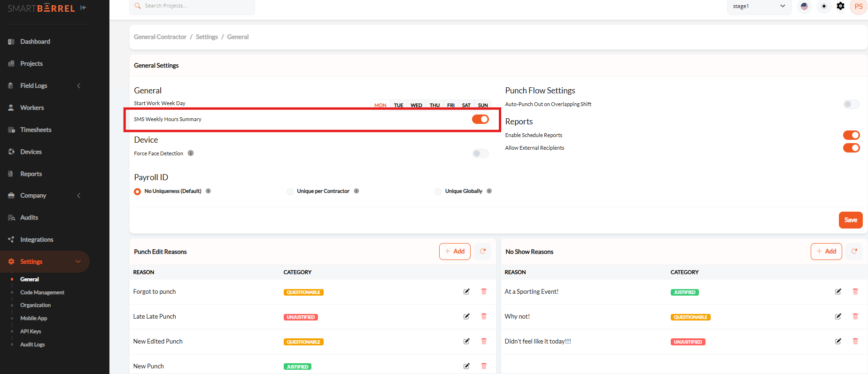Delete the Why not! reason
This screenshot has width=868, height=374.
coord(855,316)
